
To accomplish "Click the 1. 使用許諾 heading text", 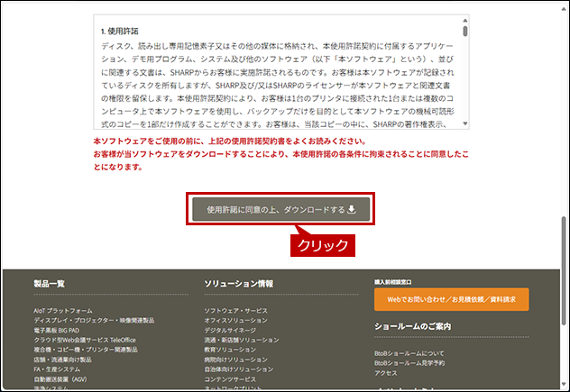I will point(120,32).
